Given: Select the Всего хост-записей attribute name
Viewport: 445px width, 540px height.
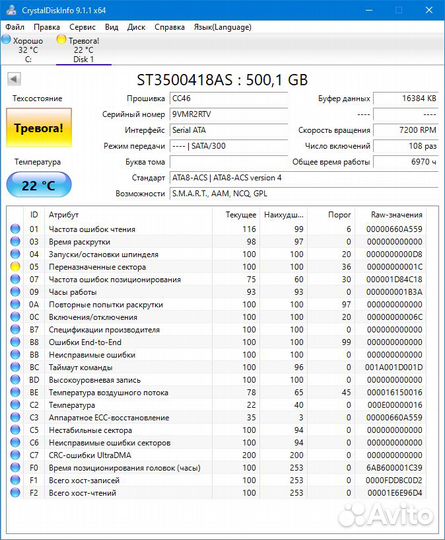Looking at the screenshot, I should pyautogui.click(x=84, y=480).
